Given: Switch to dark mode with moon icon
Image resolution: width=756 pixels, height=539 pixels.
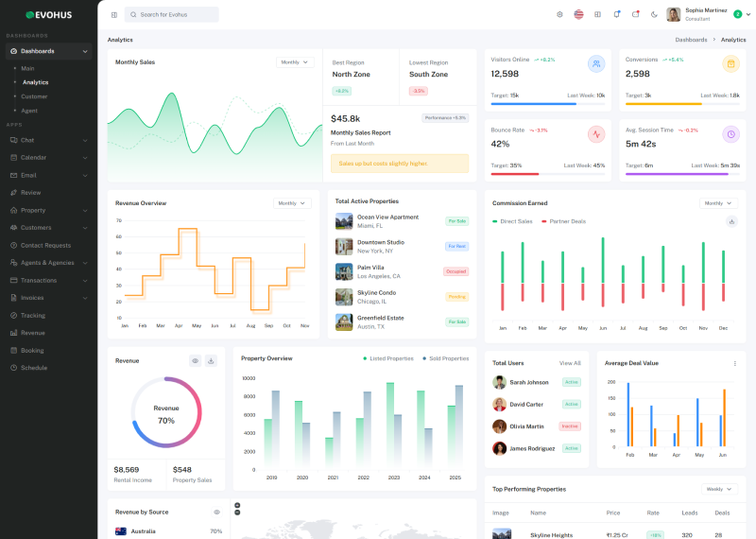Looking at the screenshot, I should tap(654, 14).
